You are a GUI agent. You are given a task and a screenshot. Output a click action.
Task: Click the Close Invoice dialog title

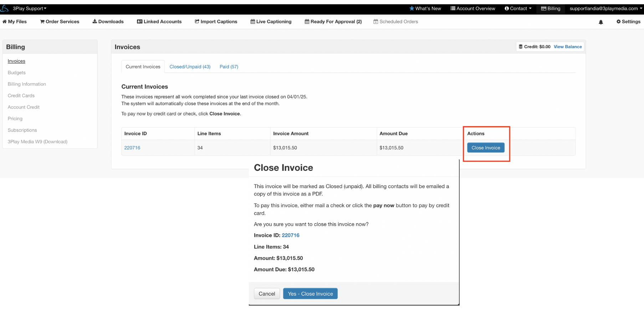tap(283, 168)
